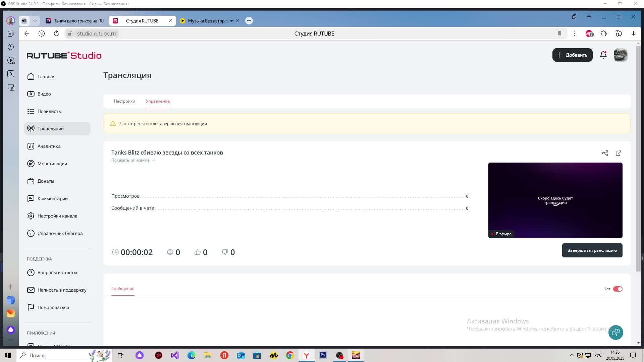Reload the page
Screen dimensions: 644x362
point(56,34)
